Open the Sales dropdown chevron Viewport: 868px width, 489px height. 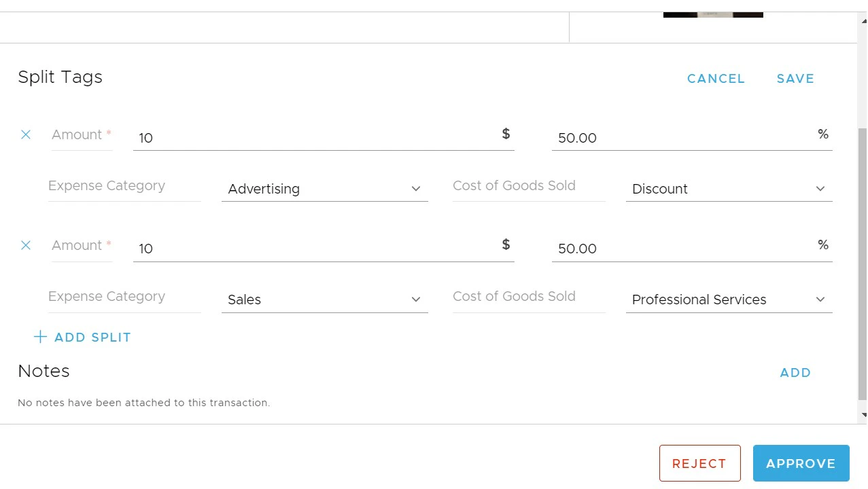coord(415,300)
